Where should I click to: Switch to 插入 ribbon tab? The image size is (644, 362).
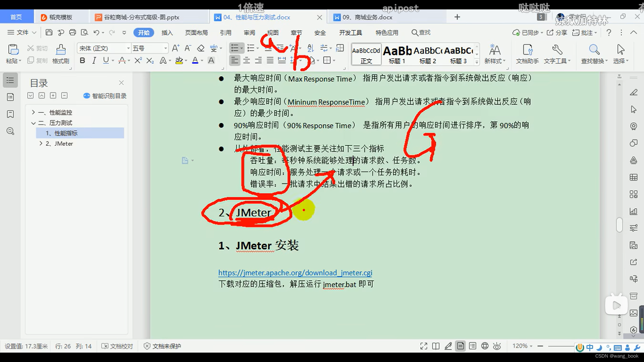click(167, 33)
